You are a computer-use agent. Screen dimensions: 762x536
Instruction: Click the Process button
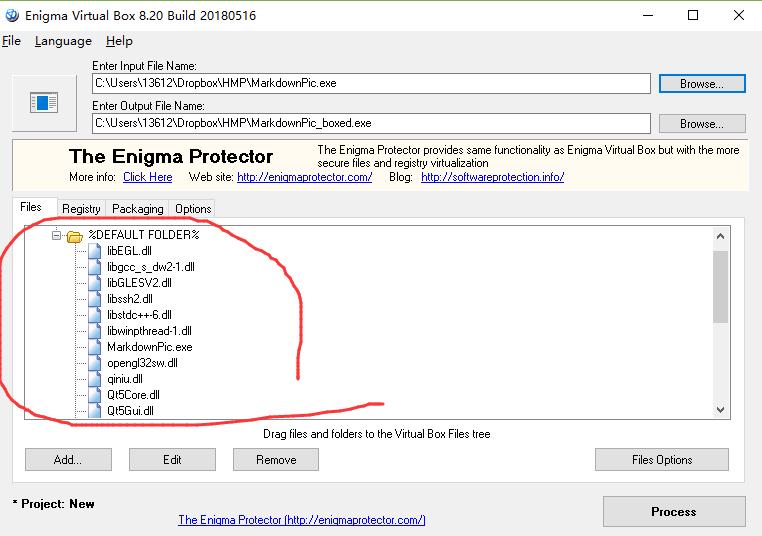pyautogui.click(x=674, y=512)
